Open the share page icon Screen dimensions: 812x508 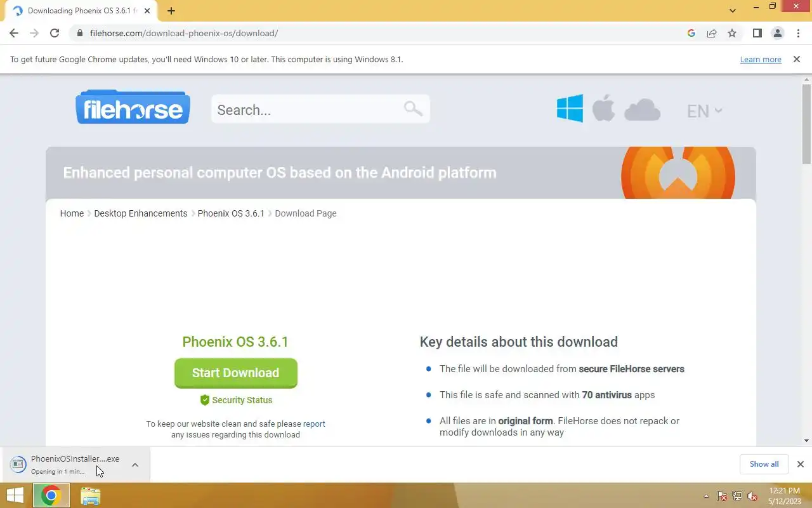(712, 33)
